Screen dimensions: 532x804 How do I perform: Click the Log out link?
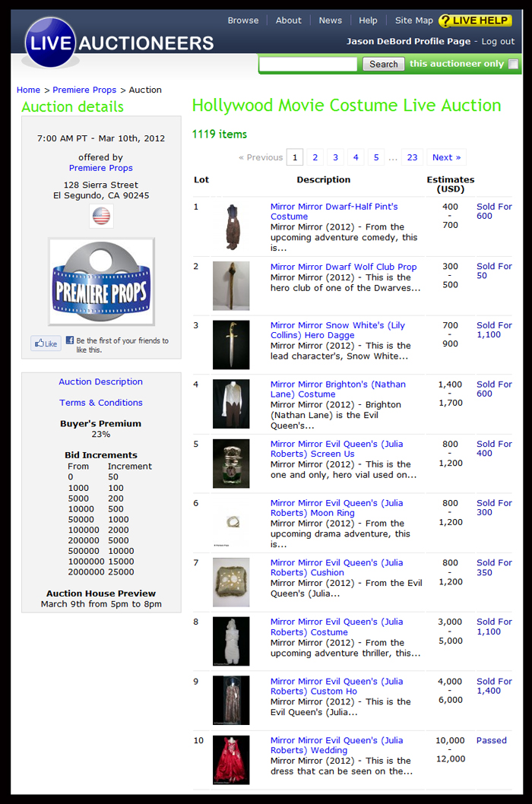click(x=498, y=42)
